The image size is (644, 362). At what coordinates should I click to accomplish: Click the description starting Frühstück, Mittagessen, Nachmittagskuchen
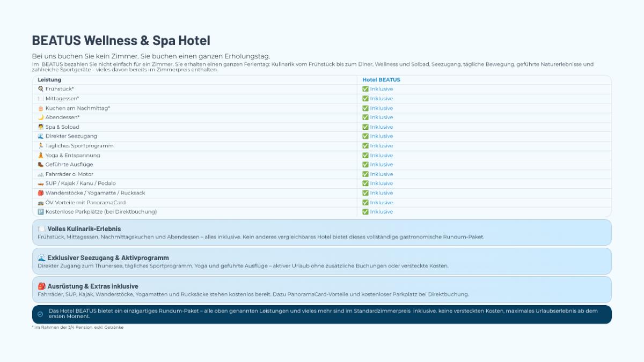coord(261,237)
